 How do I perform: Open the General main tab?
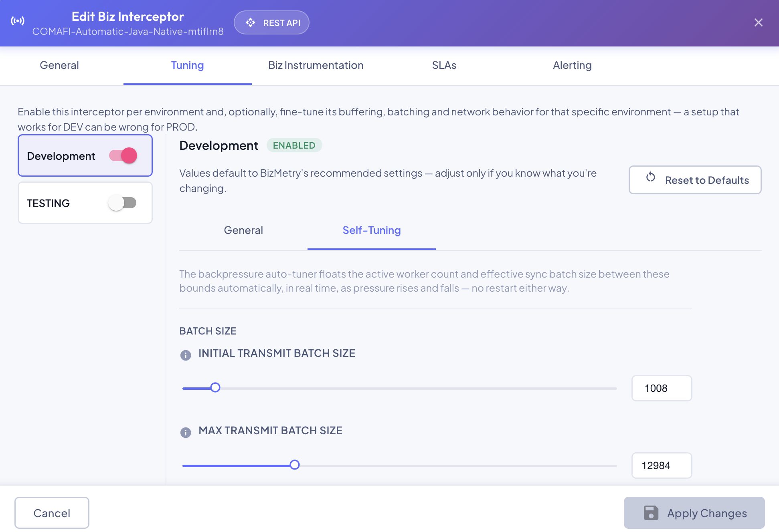(59, 65)
